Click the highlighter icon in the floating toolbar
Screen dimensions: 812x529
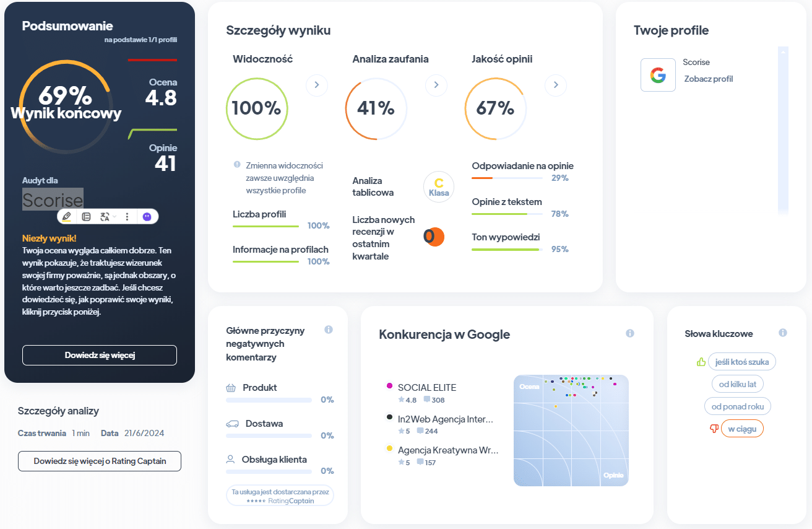pyautogui.click(x=66, y=217)
